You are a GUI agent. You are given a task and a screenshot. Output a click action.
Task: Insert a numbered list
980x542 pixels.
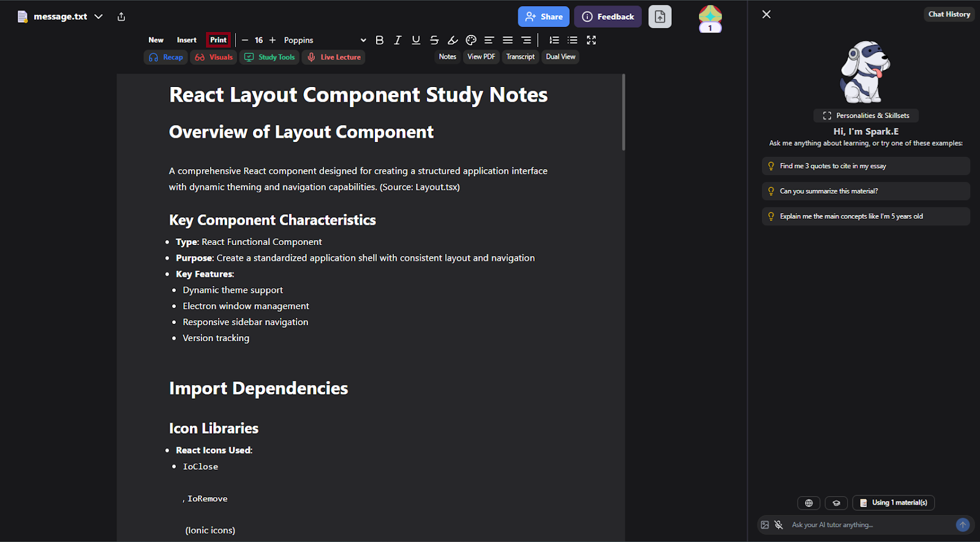click(554, 40)
